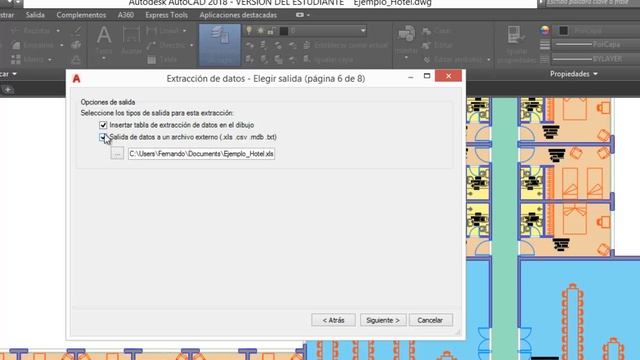Continue with the Siguiente button
640x360 pixels.
(383, 320)
